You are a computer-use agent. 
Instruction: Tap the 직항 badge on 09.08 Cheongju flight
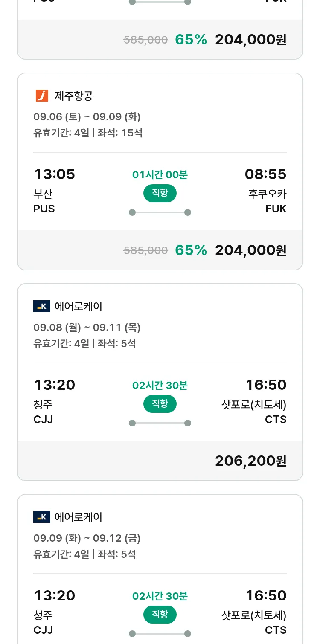pos(160,404)
